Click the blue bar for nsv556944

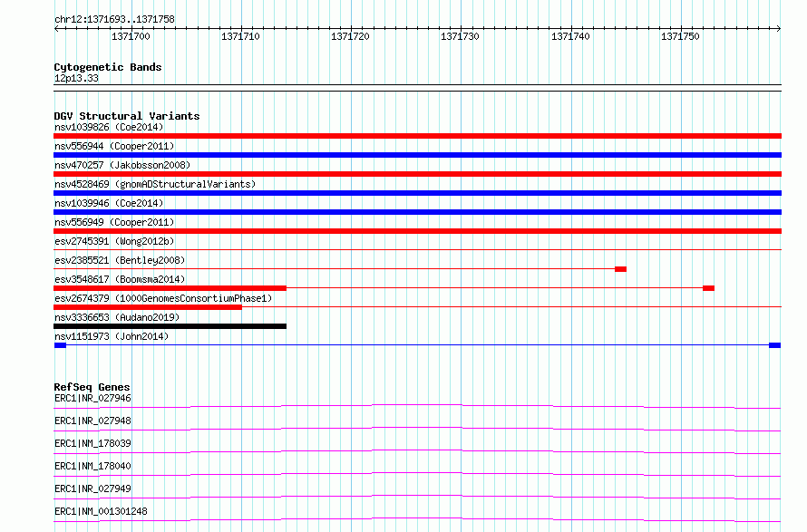tap(417, 155)
